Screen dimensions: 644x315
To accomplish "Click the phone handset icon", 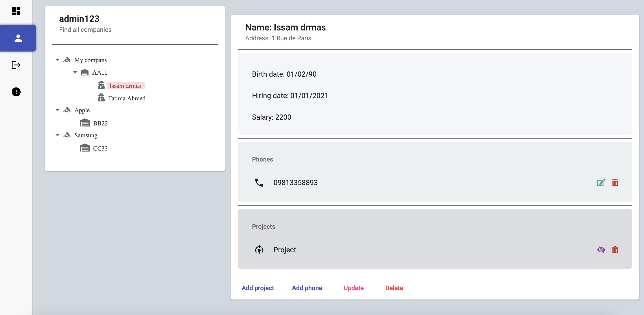I will 259,183.
